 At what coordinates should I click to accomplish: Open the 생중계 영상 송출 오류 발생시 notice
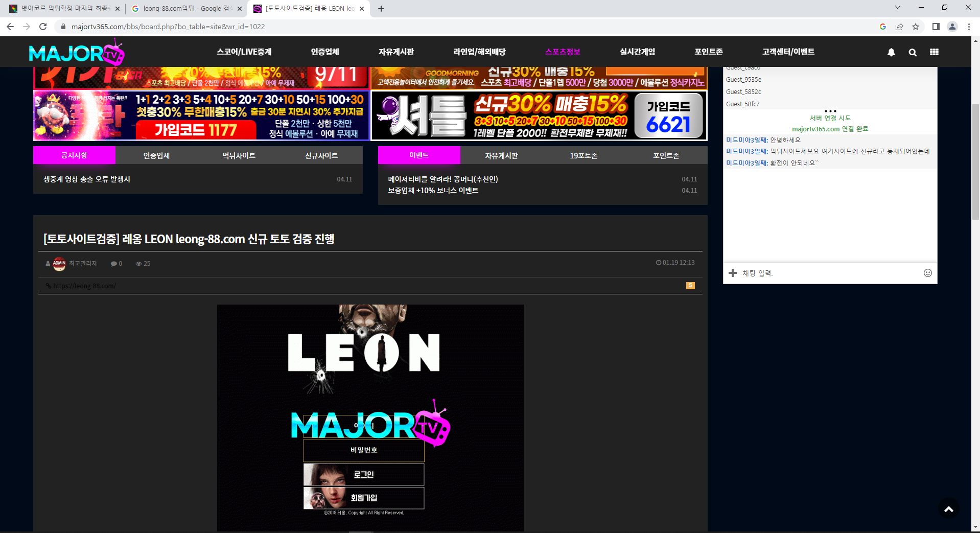click(85, 179)
